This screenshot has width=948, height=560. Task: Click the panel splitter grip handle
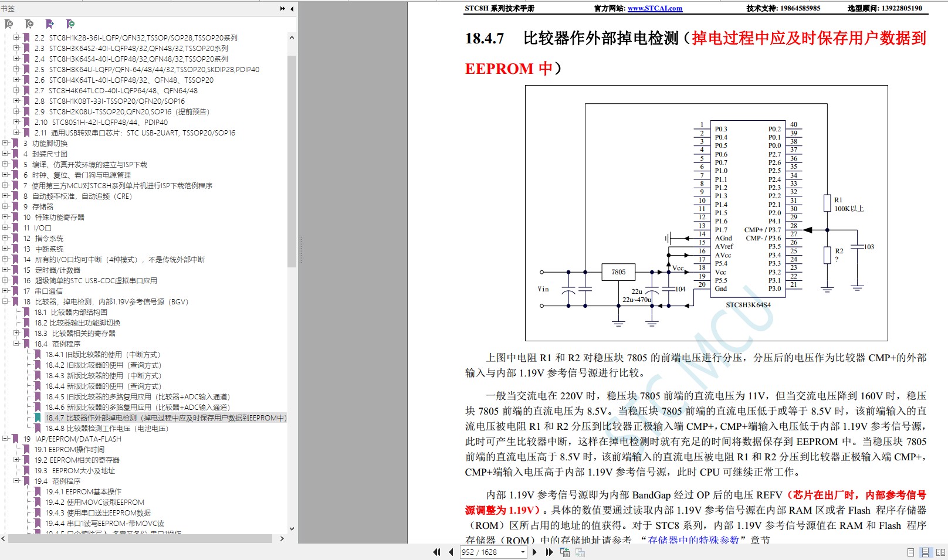300,251
